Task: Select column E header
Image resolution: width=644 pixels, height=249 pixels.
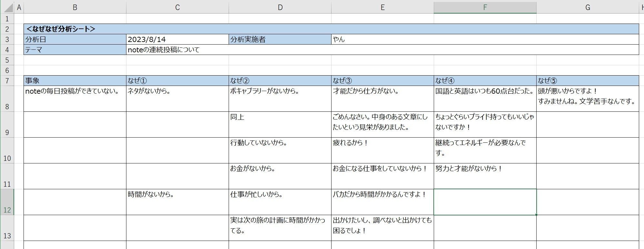Action: (382, 7)
